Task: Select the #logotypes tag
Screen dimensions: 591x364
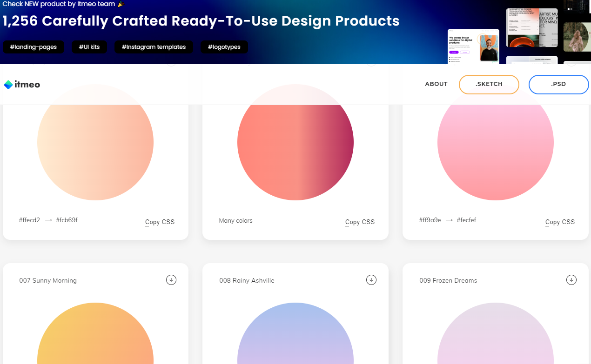Action: (x=224, y=47)
